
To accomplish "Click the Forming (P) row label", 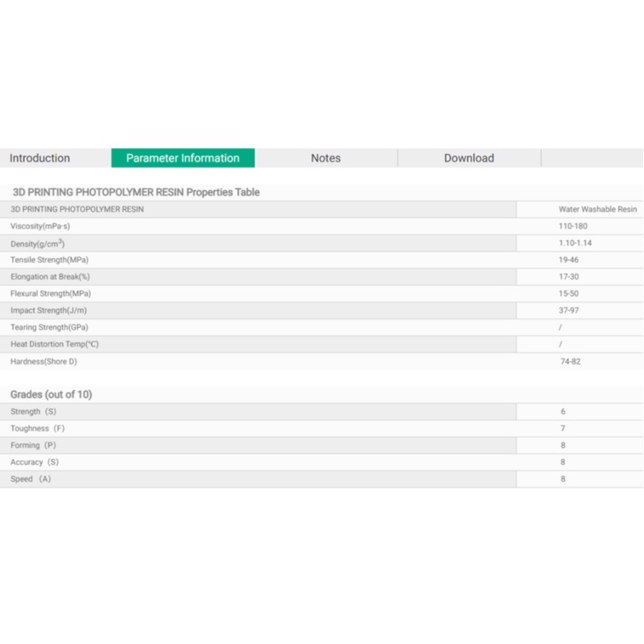I will [33, 445].
